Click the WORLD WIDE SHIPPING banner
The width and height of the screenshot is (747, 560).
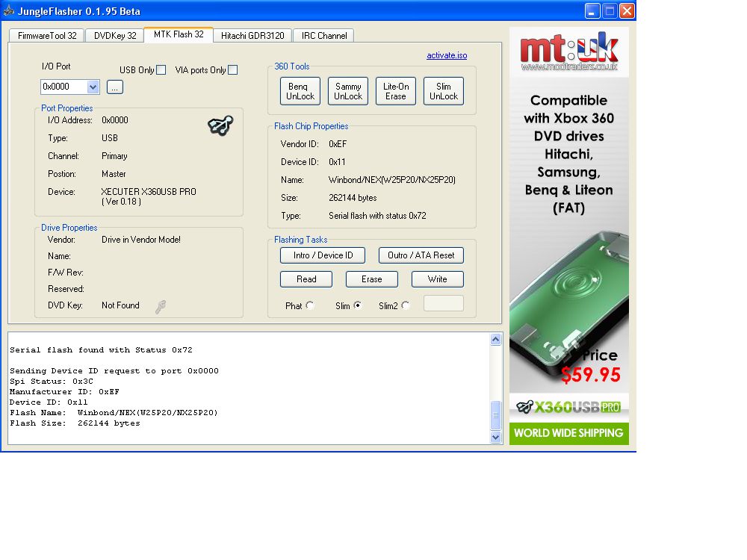568,433
